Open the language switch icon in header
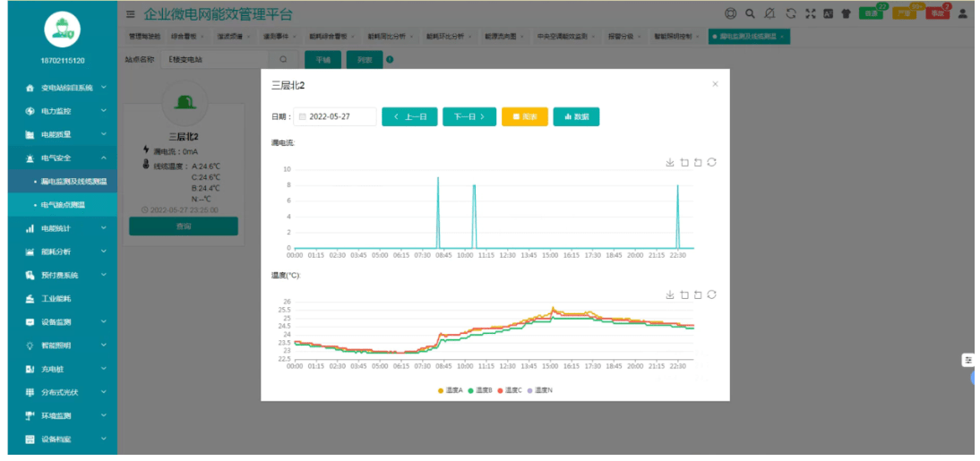 point(828,13)
